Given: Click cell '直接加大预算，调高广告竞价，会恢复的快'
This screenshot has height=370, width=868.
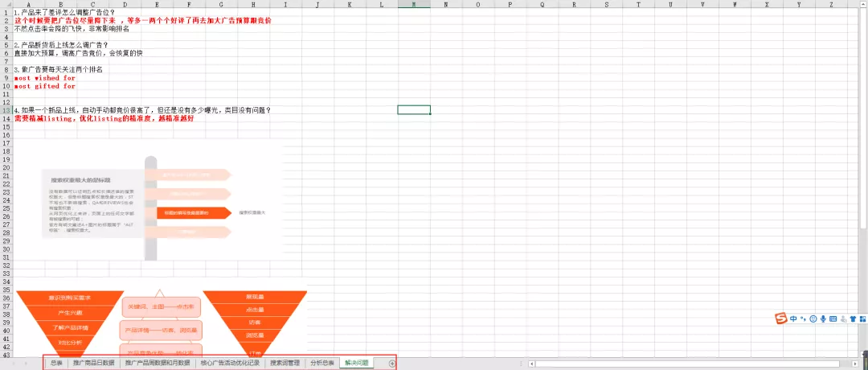Looking at the screenshot, I should click(78, 53).
